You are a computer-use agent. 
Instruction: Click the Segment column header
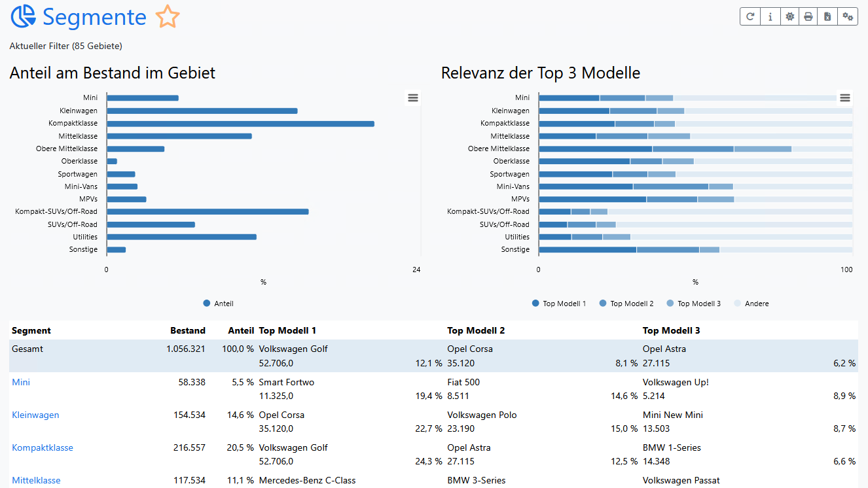point(31,330)
